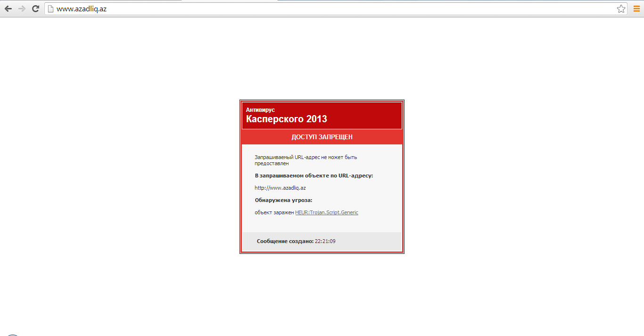Go forward to the next page
The image size is (644, 336).
22,8
